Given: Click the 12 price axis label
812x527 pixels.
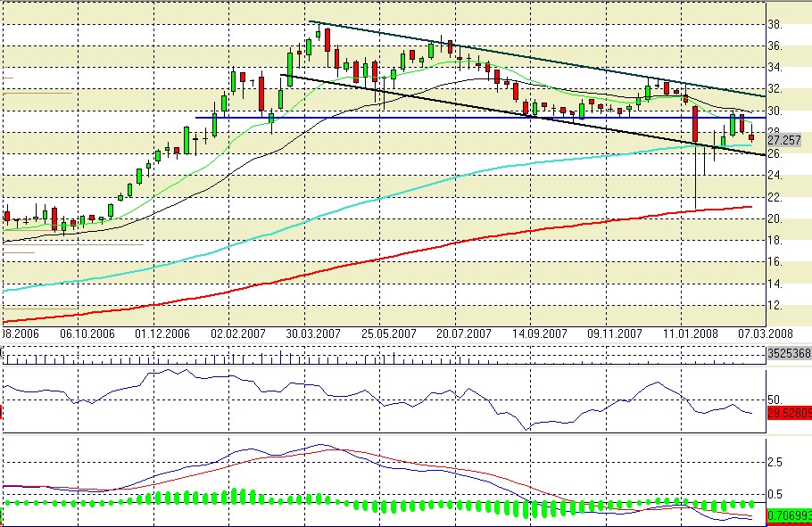Looking at the screenshot, I should (775, 306).
